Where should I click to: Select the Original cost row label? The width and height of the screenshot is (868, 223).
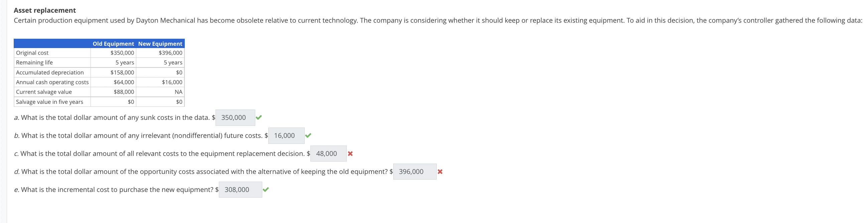32,53
